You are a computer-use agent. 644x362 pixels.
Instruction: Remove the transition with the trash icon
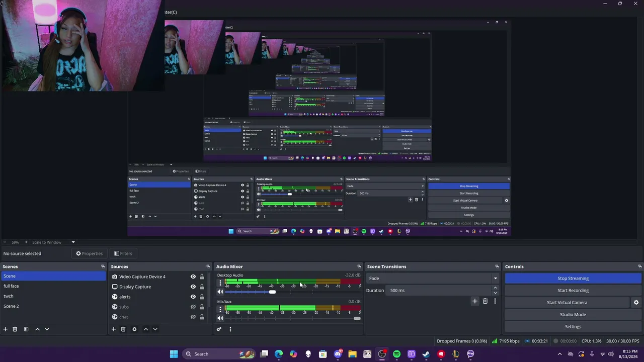(x=485, y=301)
